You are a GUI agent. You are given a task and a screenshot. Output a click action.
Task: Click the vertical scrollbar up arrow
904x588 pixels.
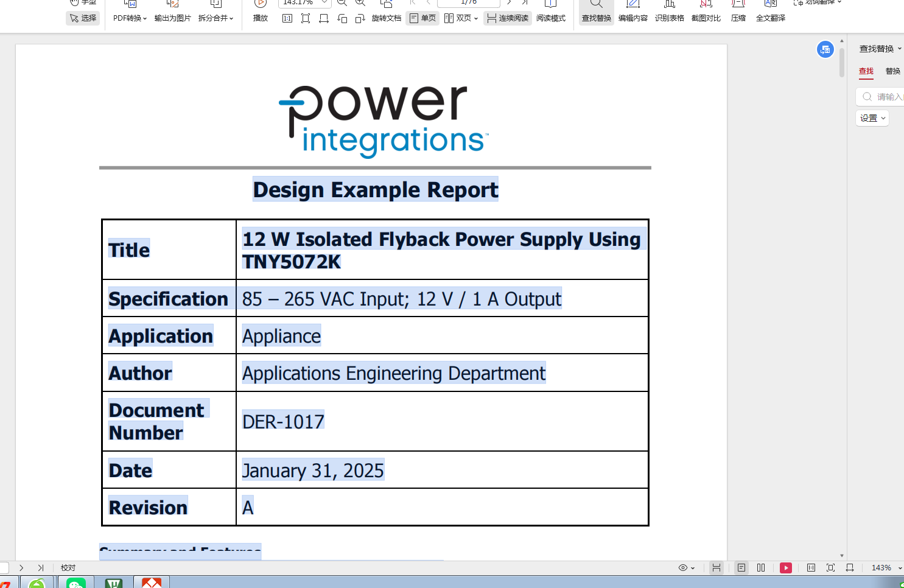coord(842,41)
